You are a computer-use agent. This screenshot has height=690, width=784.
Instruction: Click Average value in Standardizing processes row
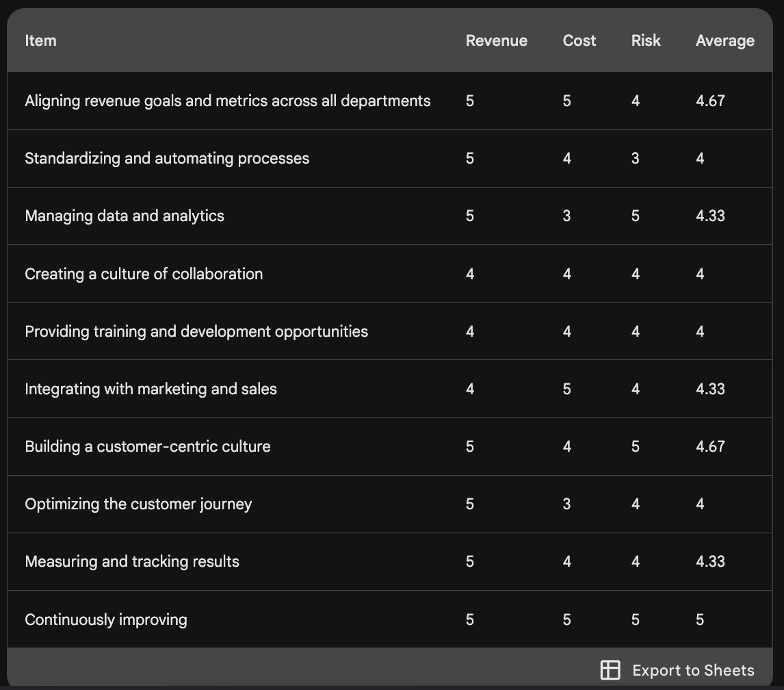pos(700,158)
